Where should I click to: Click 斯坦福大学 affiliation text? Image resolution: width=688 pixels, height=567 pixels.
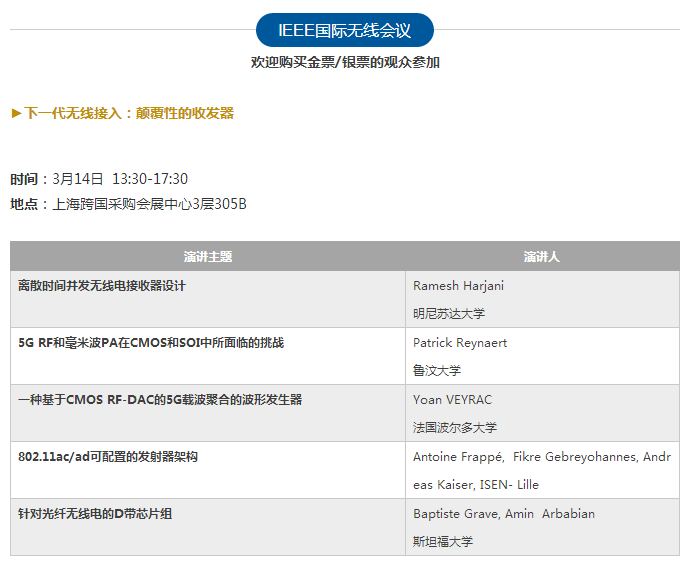[443, 542]
